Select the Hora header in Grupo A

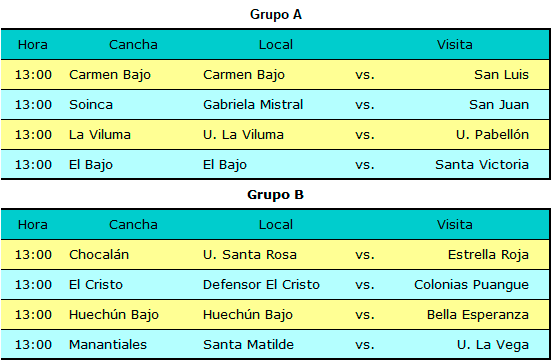coord(33,45)
